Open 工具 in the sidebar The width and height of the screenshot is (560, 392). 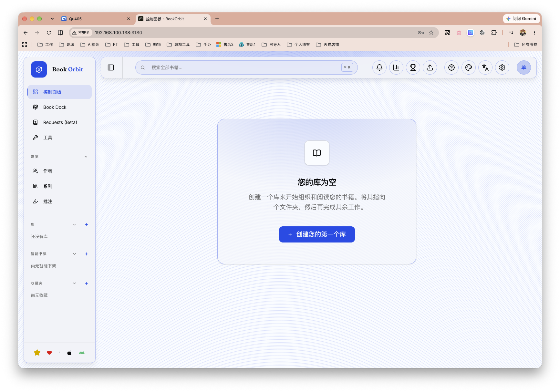pyautogui.click(x=60, y=138)
